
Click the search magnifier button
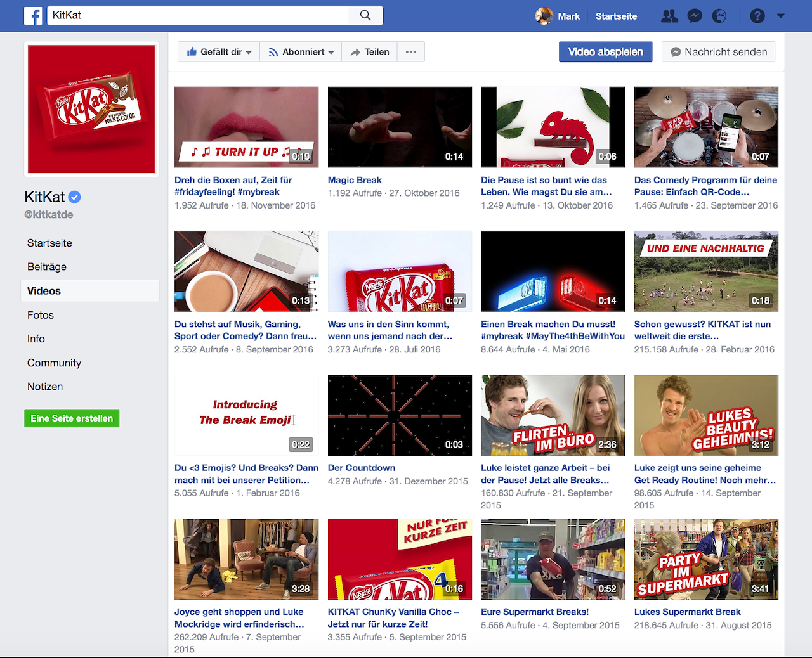pos(365,15)
